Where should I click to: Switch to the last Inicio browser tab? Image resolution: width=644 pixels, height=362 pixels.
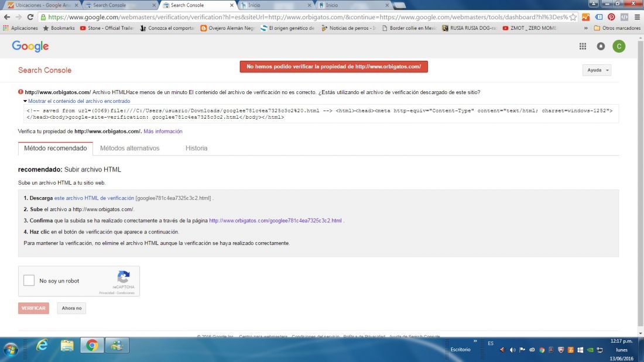pyautogui.click(x=354, y=5)
